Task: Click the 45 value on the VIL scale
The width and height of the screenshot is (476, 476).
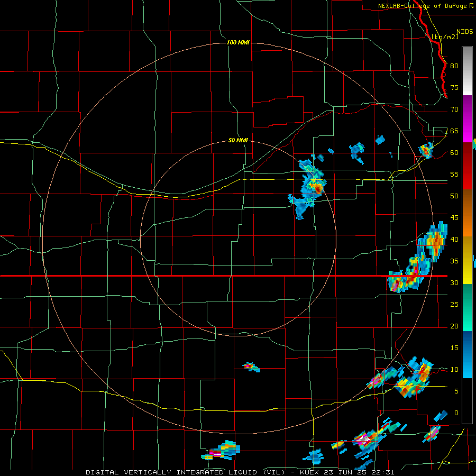Action: coord(454,218)
